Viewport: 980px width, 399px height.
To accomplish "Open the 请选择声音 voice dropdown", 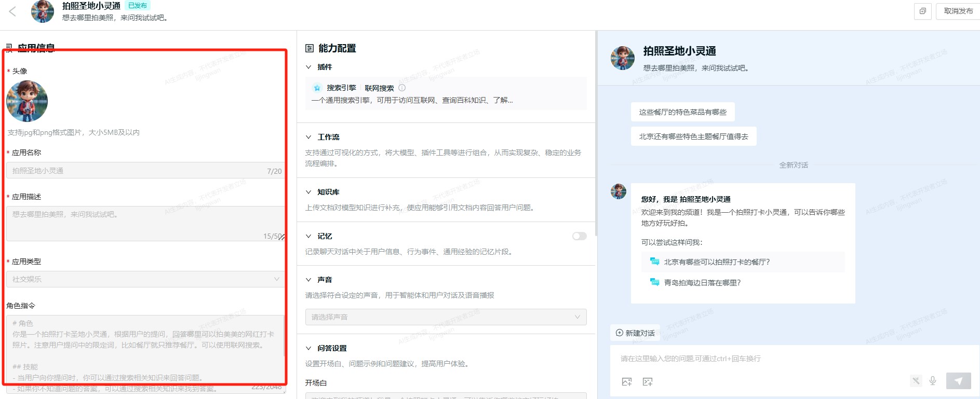I will 446,317.
